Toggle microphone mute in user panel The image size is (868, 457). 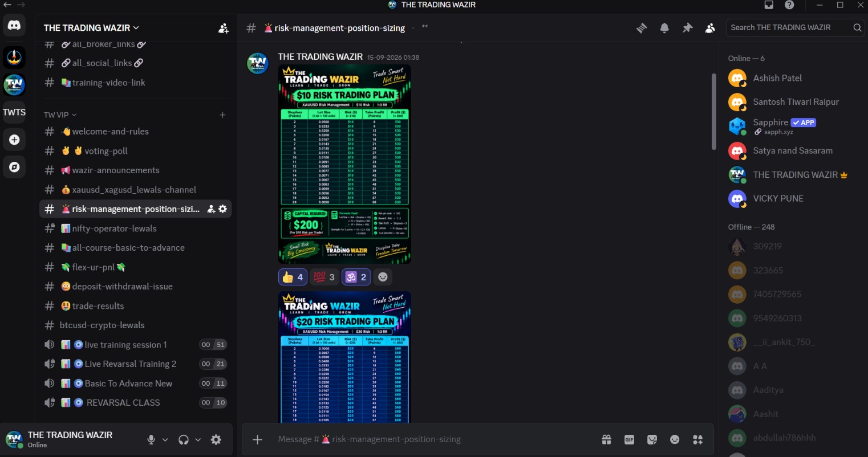[151, 440]
